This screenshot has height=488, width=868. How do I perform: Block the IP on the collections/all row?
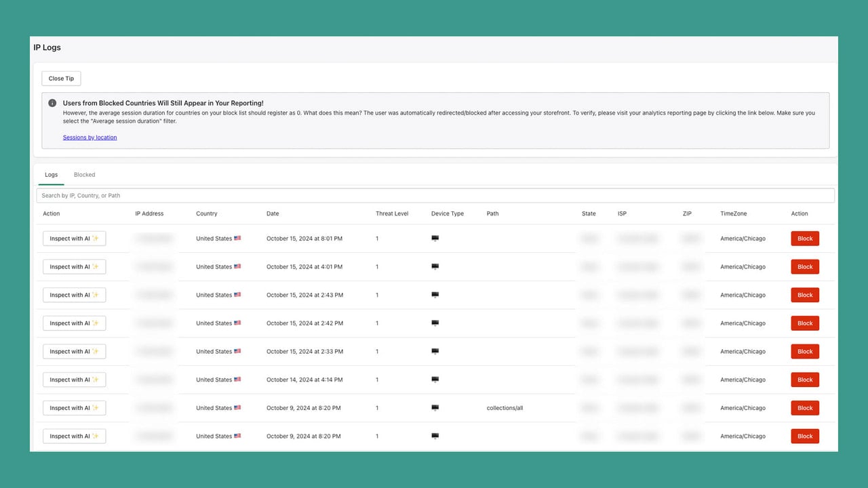click(805, 408)
